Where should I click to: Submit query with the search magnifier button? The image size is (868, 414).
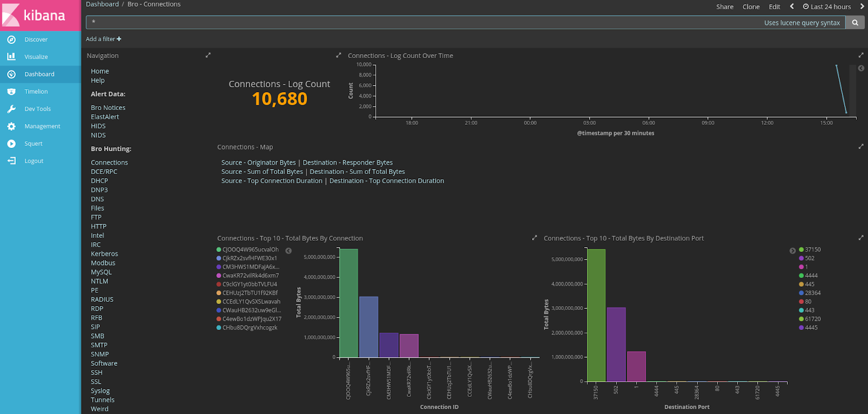click(855, 23)
